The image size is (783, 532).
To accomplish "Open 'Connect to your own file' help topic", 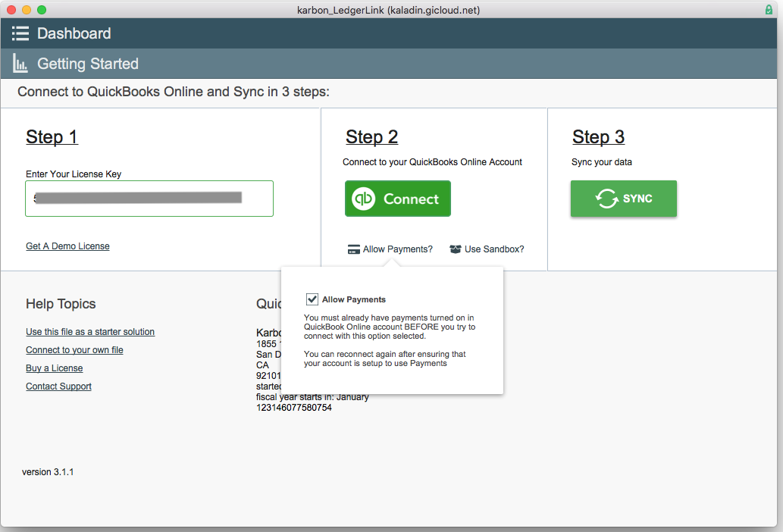I will [74, 350].
